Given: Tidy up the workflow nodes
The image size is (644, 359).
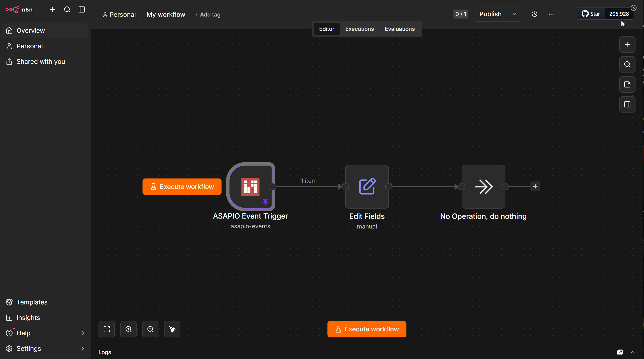Looking at the screenshot, I should (172, 329).
